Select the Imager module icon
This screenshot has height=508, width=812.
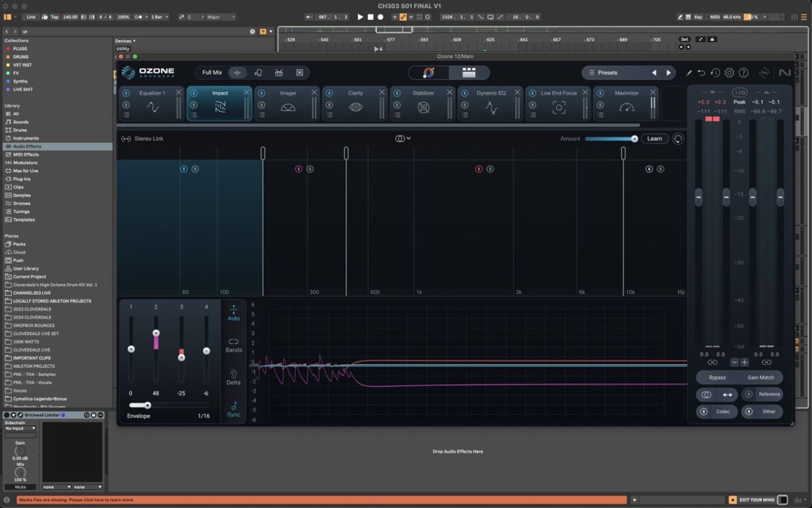click(288, 107)
